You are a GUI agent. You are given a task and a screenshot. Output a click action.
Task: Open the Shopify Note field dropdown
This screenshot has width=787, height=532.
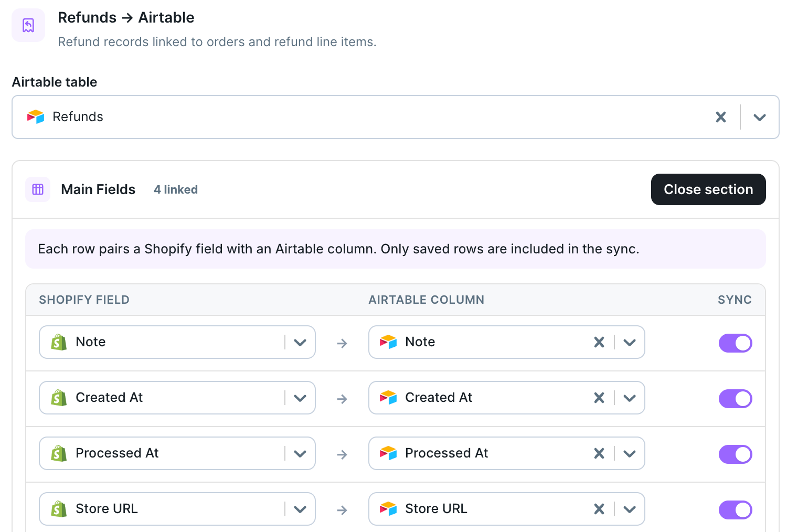click(x=300, y=343)
